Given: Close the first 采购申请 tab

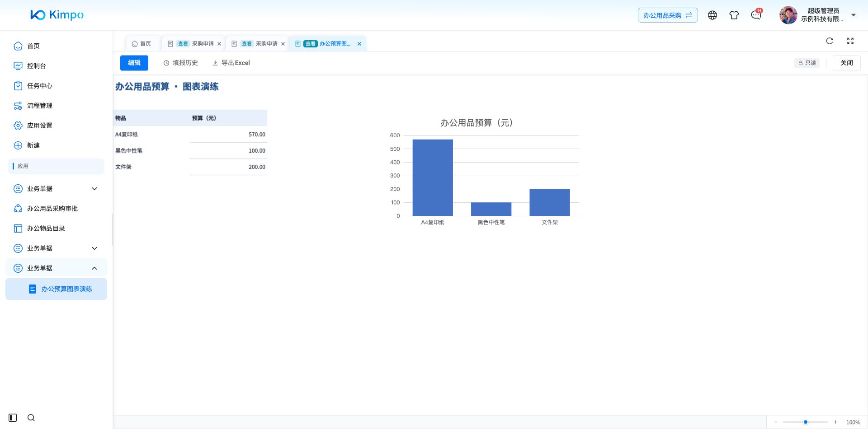Looking at the screenshot, I should click(x=219, y=44).
